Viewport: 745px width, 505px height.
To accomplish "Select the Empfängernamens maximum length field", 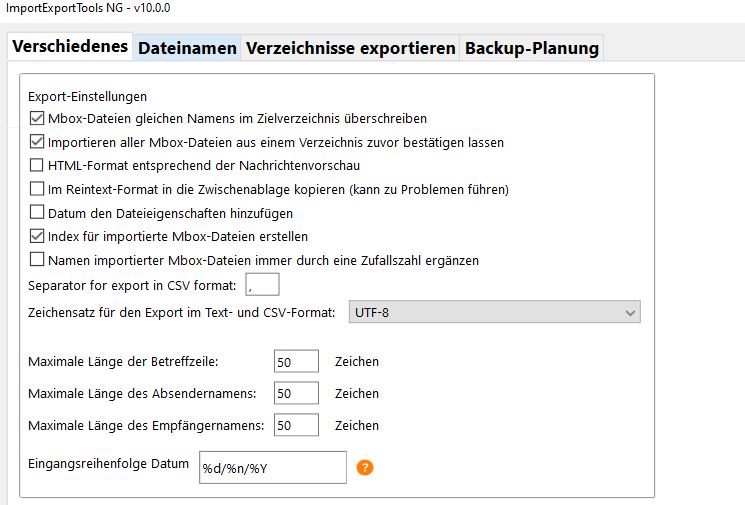I will click(296, 425).
